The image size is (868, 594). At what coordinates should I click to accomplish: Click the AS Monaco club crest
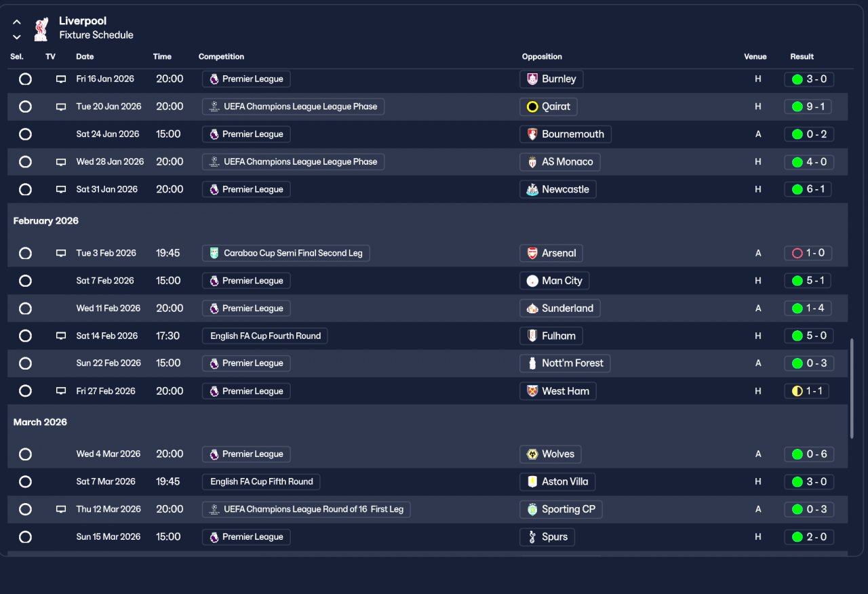point(532,162)
